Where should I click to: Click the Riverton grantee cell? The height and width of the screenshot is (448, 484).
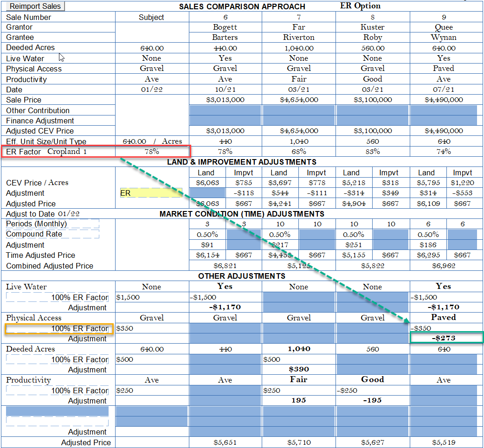298,38
